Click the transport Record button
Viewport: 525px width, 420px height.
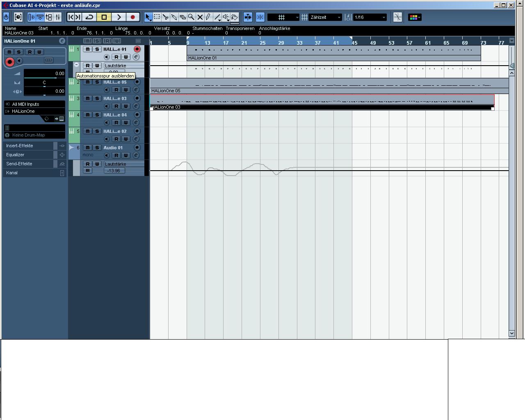click(133, 17)
